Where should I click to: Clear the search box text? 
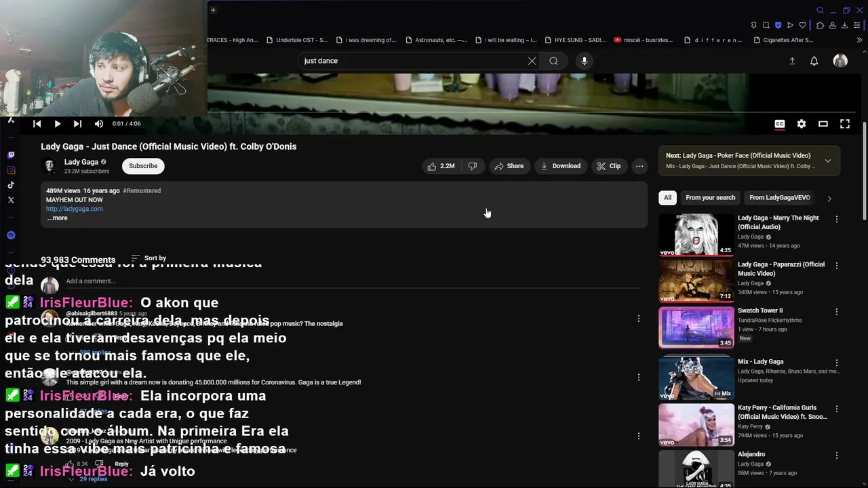pos(532,61)
